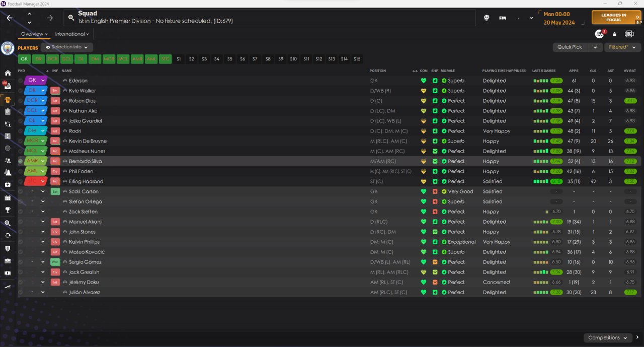Open Erling Haaland's player name link

(86, 181)
